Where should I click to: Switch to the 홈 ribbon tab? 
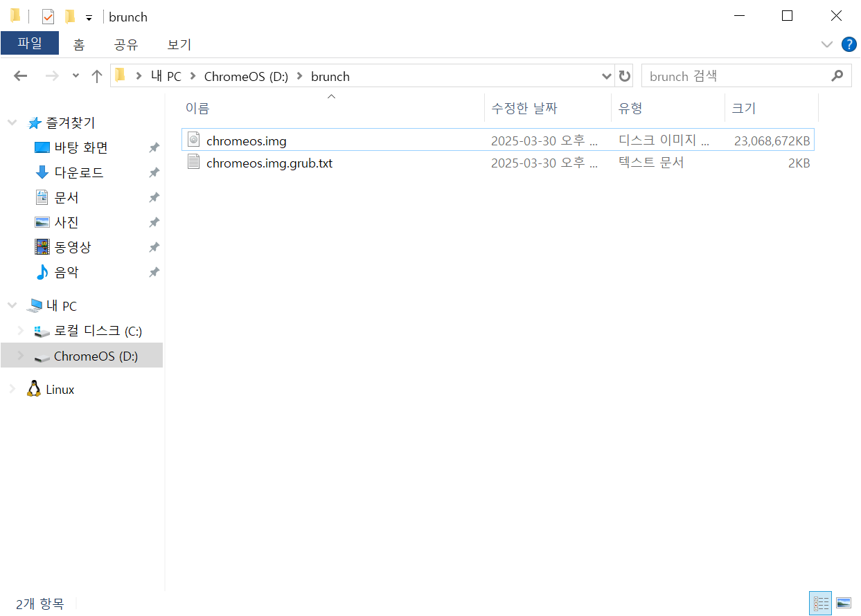pos(79,45)
